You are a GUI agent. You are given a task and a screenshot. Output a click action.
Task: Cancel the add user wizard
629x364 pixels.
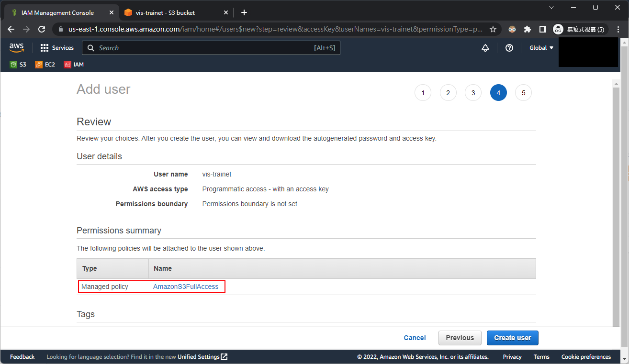(415, 338)
